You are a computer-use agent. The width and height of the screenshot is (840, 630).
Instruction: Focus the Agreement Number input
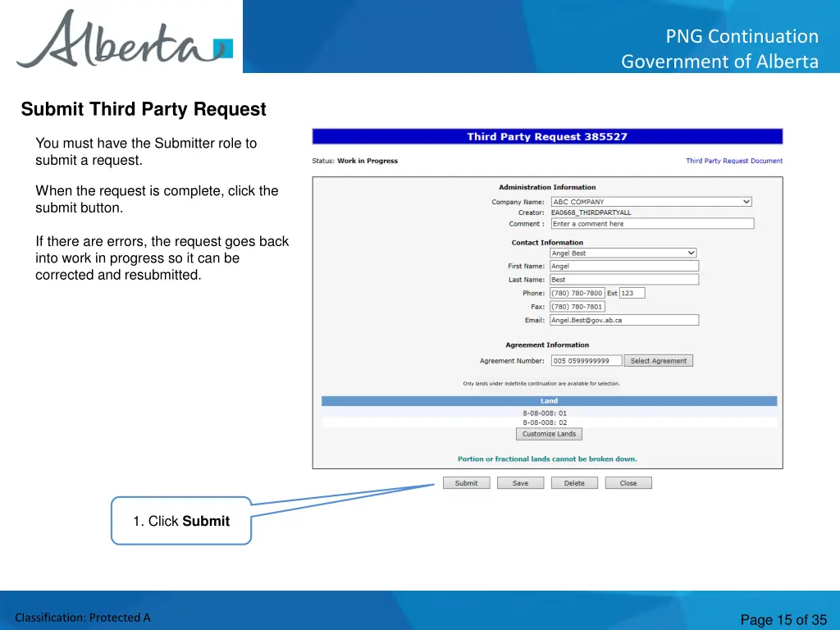(586, 361)
